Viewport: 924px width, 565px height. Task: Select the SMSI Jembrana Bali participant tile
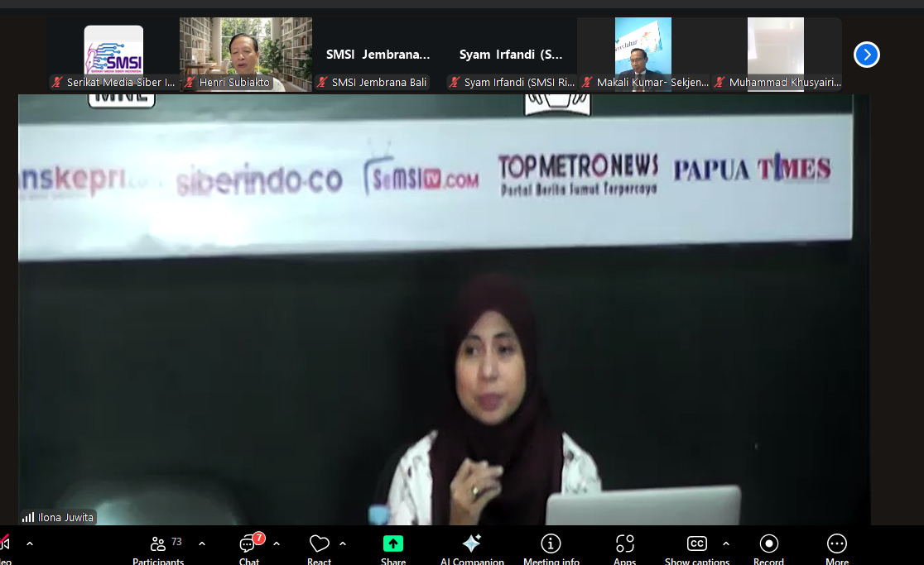coord(378,55)
